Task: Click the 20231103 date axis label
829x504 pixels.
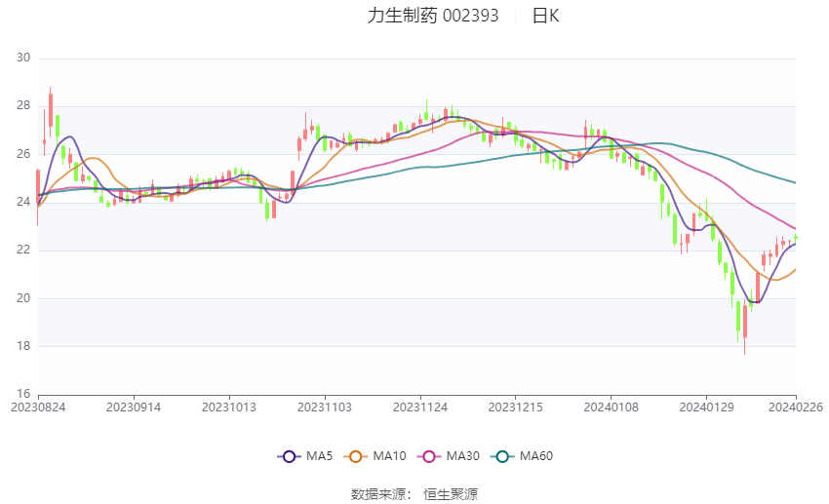Action: tap(325, 407)
